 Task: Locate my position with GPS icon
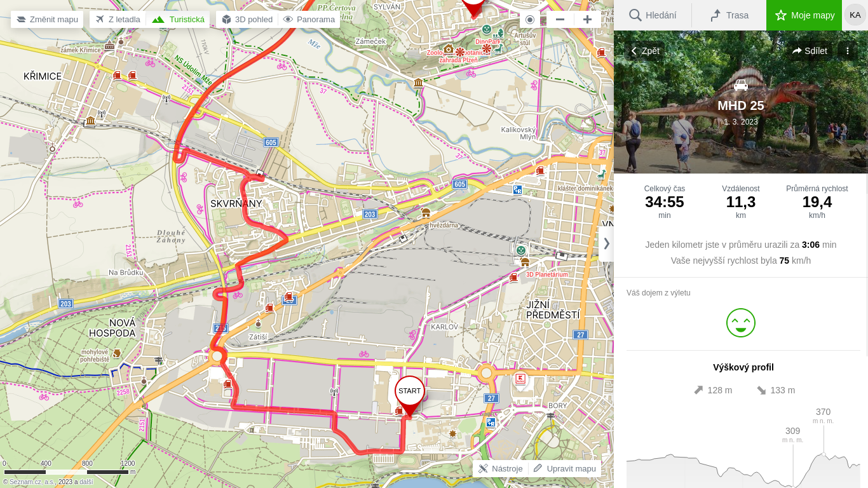530,19
